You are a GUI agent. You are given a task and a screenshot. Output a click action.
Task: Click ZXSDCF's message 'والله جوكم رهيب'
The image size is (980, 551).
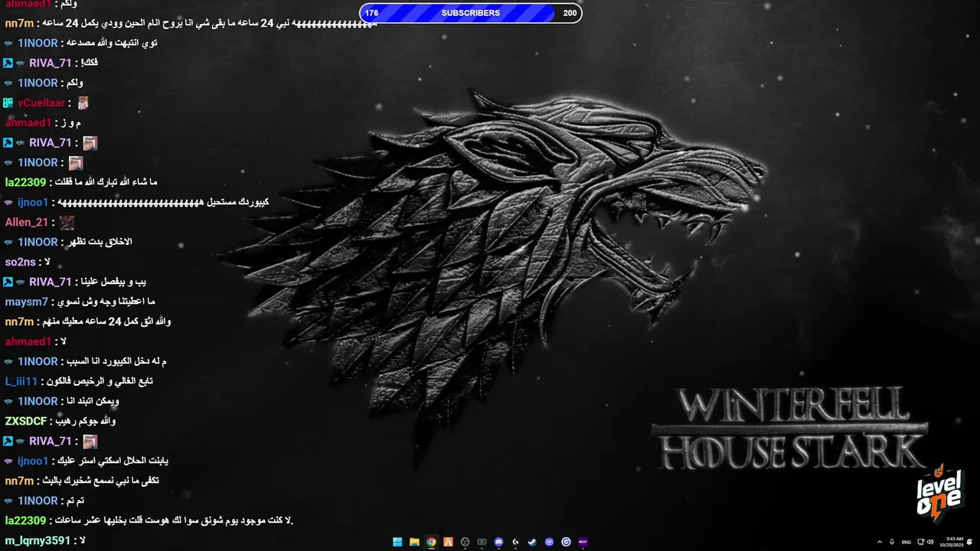point(87,421)
